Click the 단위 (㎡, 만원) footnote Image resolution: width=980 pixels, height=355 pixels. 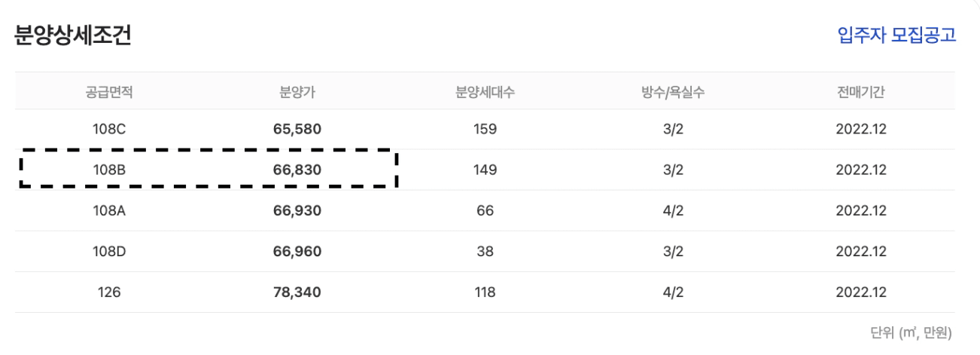point(911,332)
